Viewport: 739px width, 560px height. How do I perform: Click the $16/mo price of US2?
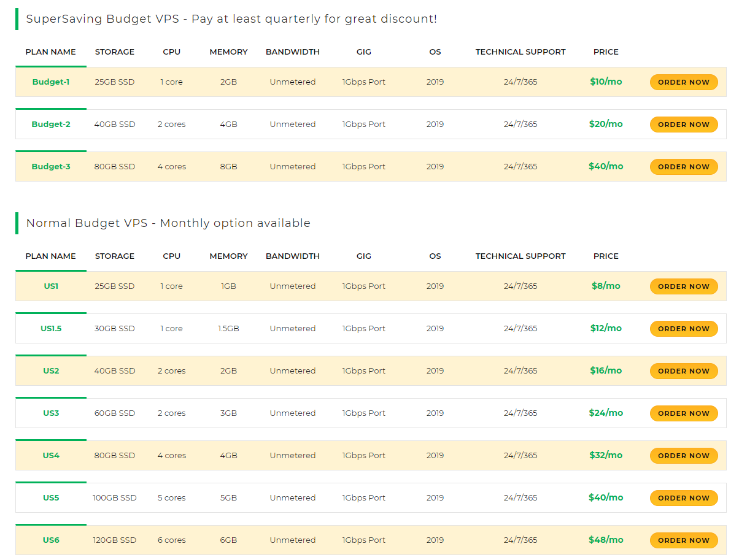pos(606,370)
